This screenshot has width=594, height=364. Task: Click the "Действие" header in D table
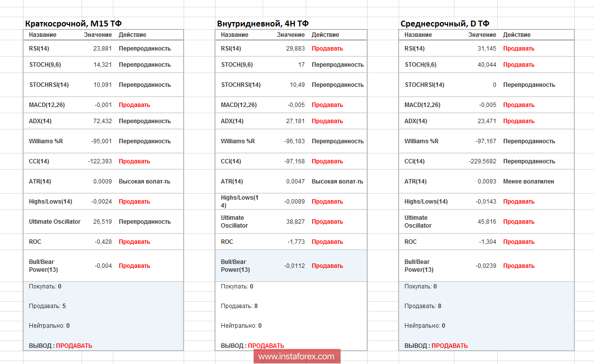[x=517, y=35]
